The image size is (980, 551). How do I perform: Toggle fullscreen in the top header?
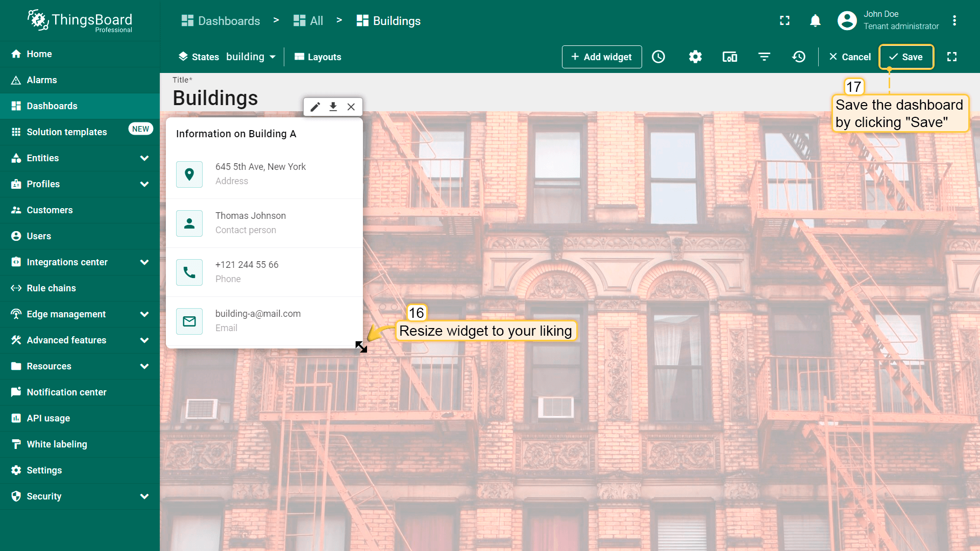pyautogui.click(x=785, y=20)
